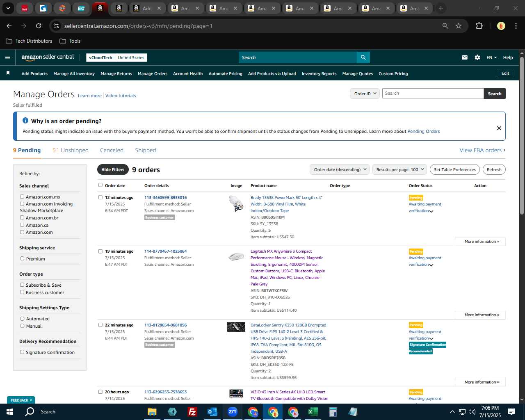Open the tab search dropdown arrow
Image resolution: width=525 pixels, height=420 pixels.
coord(8,8)
